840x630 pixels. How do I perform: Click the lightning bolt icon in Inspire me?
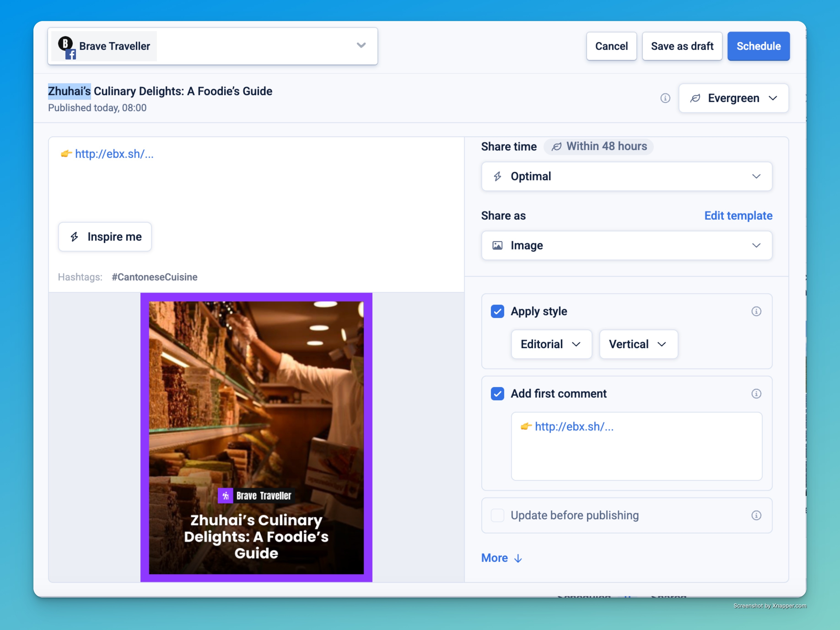point(75,237)
